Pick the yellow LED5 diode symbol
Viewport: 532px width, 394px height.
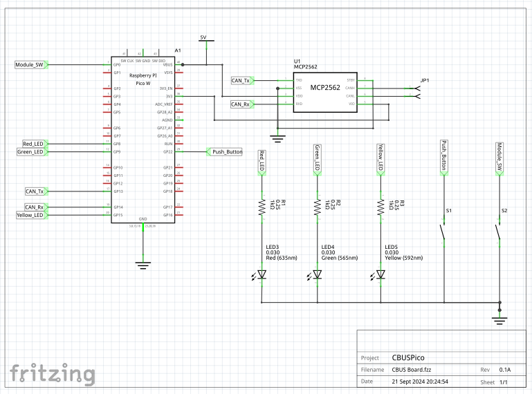coord(380,274)
